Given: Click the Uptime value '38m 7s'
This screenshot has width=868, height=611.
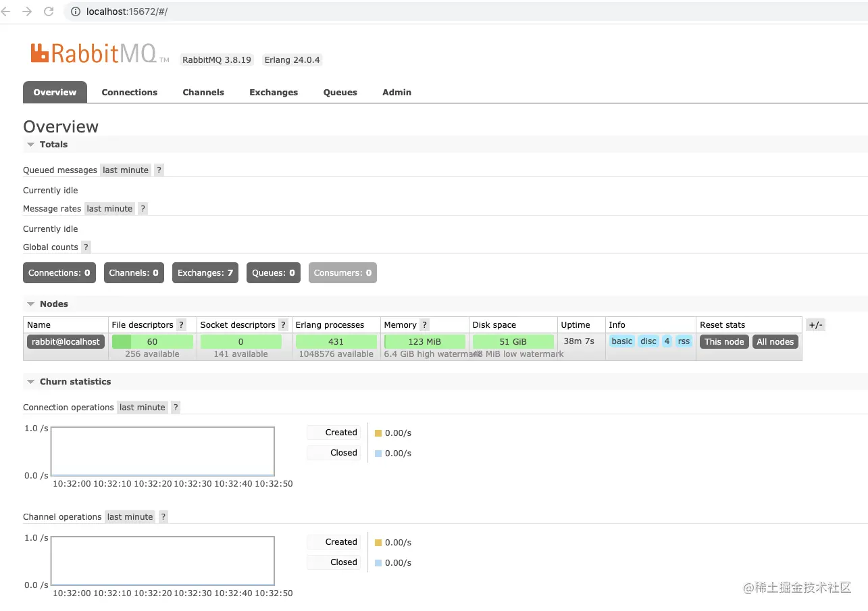Looking at the screenshot, I should (x=579, y=341).
